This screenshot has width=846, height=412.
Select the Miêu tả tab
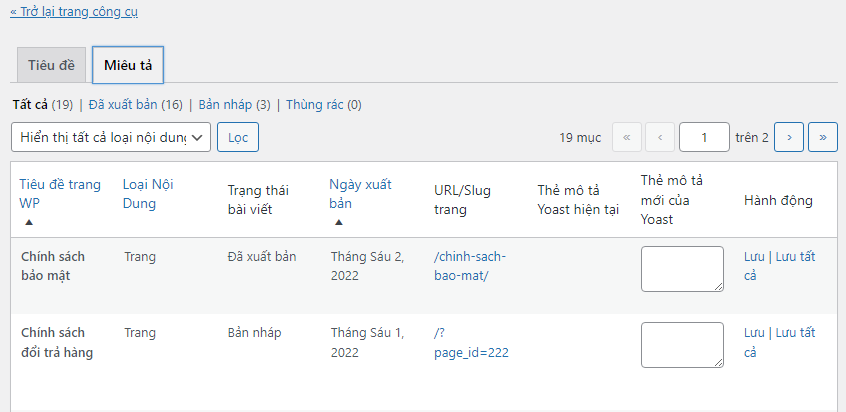click(x=128, y=65)
